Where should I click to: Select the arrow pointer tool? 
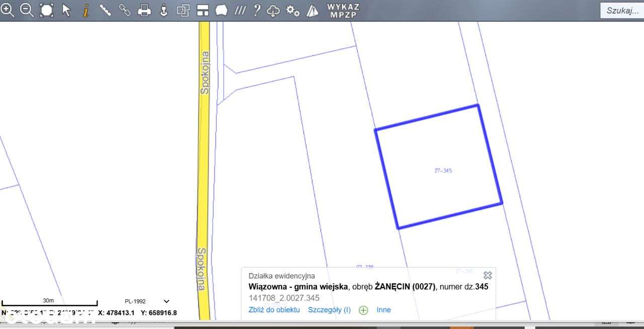[66, 10]
